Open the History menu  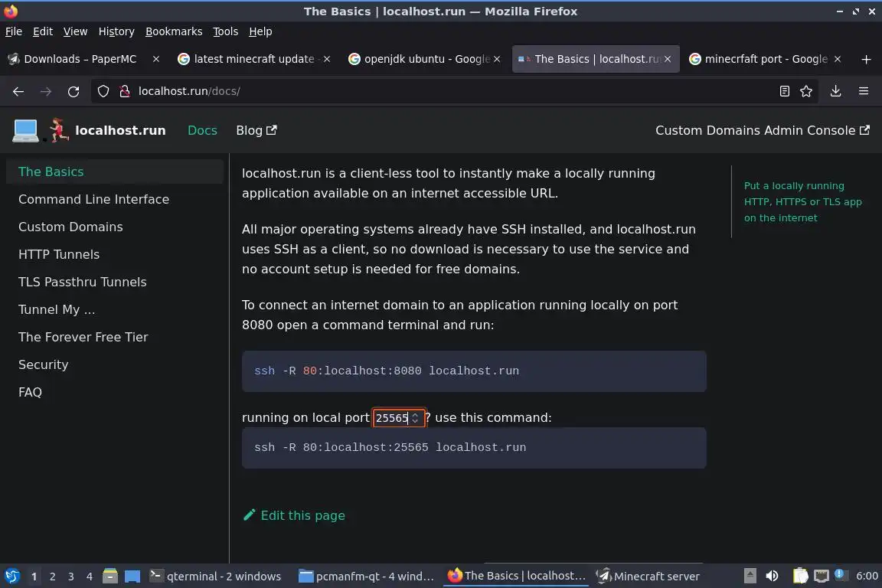tap(116, 31)
